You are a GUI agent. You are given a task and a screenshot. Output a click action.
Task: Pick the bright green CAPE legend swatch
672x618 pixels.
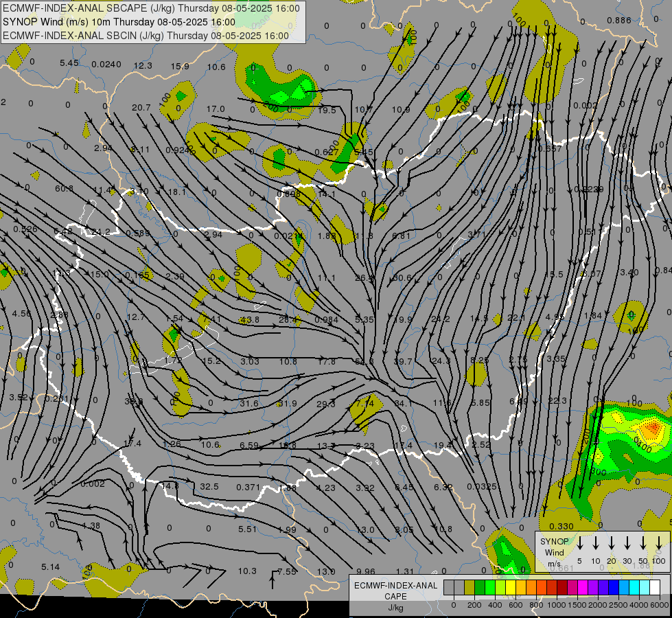(x=490, y=588)
